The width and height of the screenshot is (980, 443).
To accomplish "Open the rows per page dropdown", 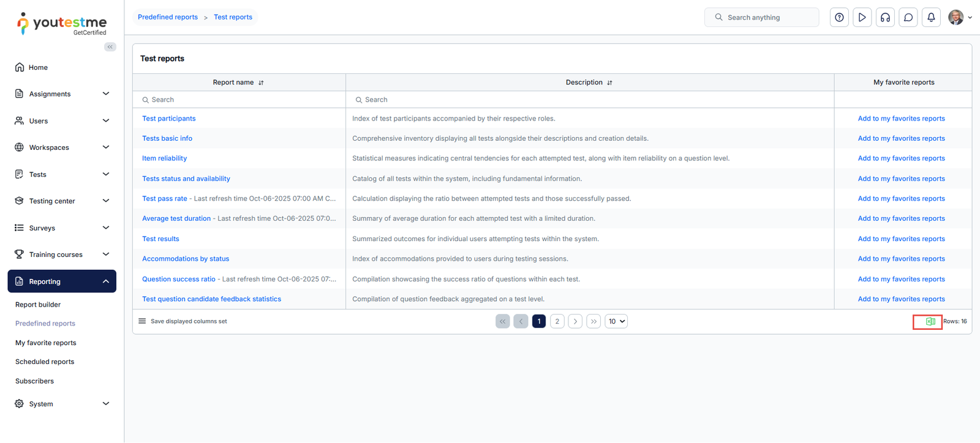I will 616,321.
